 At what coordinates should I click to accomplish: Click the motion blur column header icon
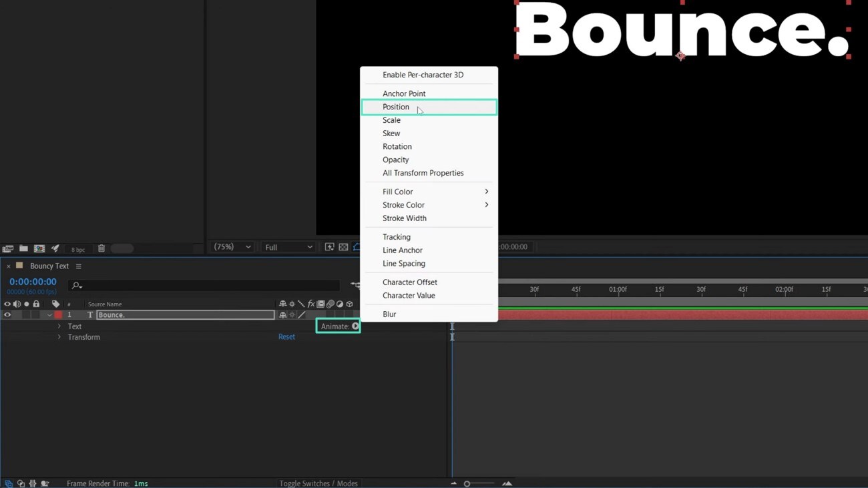coord(330,304)
